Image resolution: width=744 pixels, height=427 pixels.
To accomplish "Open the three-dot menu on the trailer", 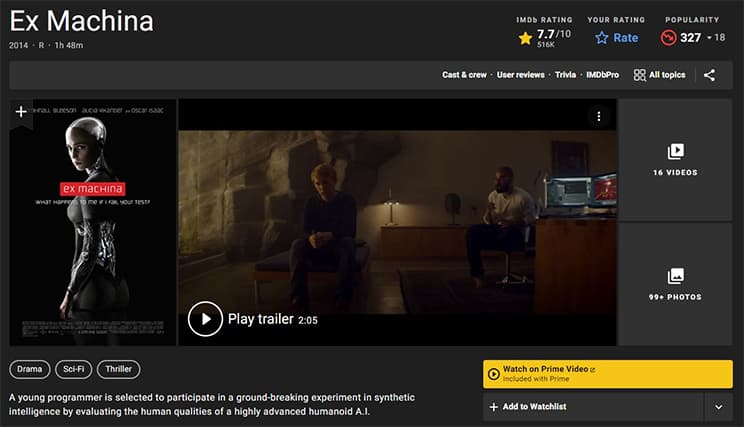I will (599, 116).
